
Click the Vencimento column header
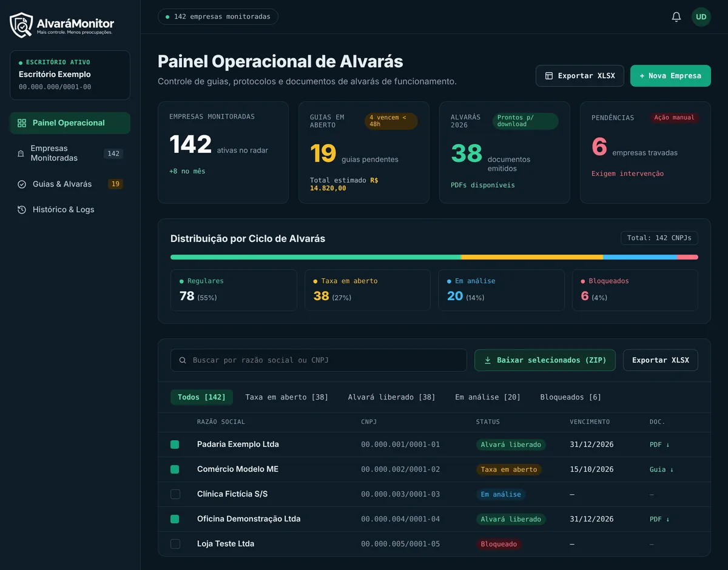click(x=590, y=422)
